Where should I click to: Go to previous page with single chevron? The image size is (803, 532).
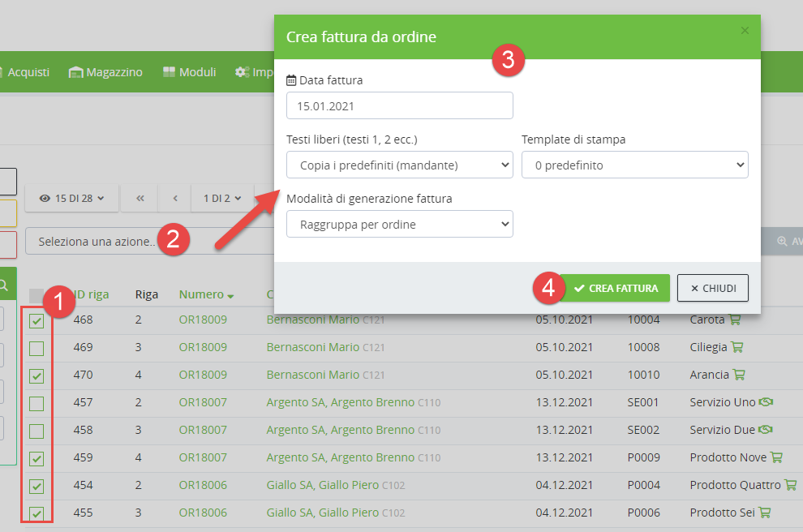(174, 198)
